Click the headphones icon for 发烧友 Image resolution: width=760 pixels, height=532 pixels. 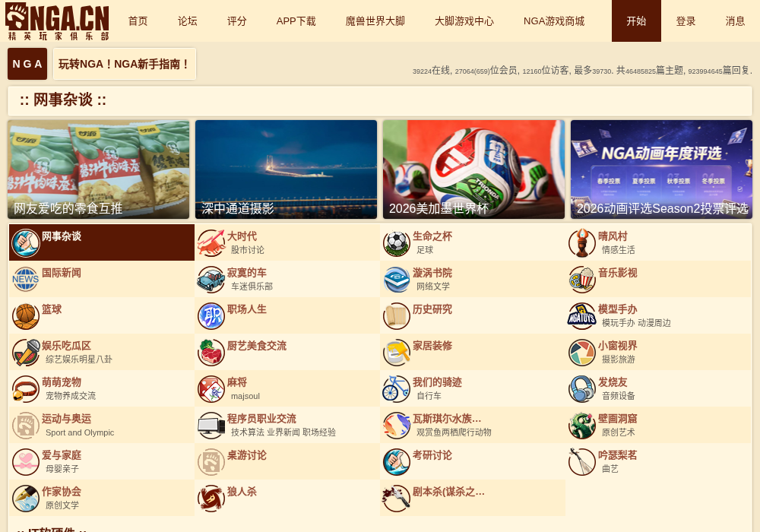click(x=582, y=389)
